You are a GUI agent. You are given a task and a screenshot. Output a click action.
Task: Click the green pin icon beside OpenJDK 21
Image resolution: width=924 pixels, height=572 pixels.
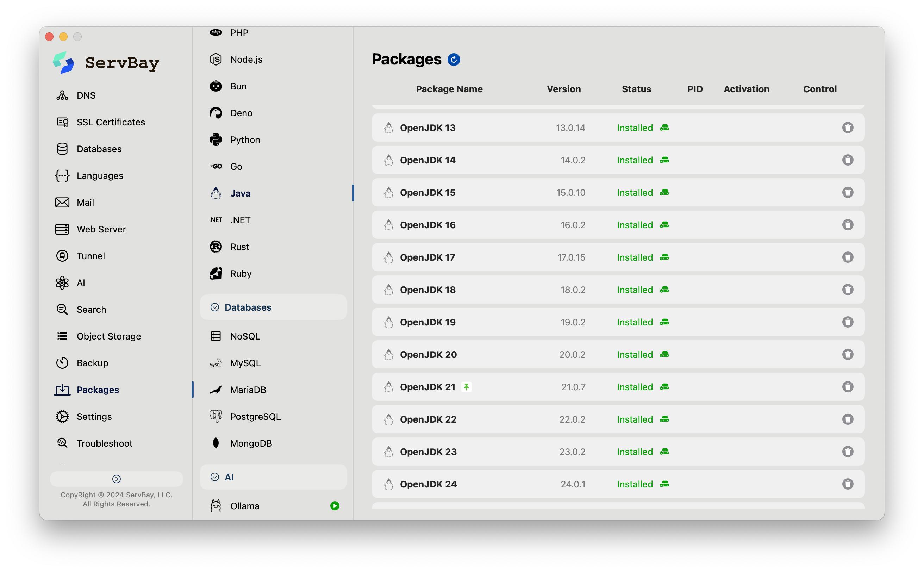click(466, 387)
